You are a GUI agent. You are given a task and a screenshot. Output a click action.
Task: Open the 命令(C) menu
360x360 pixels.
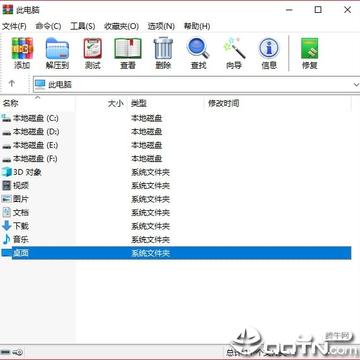click(48, 26)
